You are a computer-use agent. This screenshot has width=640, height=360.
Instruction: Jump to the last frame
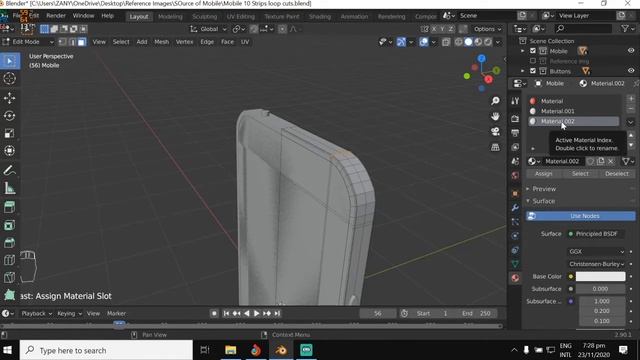(x=277, y=313)
